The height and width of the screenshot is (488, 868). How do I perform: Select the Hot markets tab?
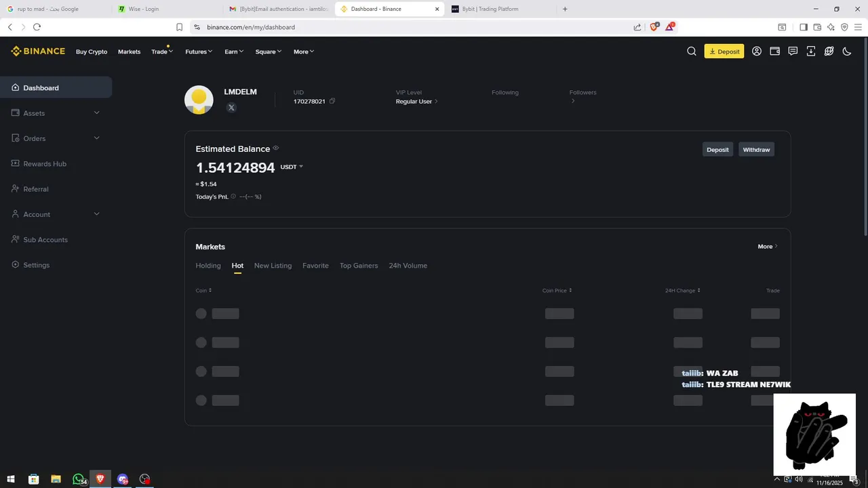pyautogui.click(x=237, y=266)
